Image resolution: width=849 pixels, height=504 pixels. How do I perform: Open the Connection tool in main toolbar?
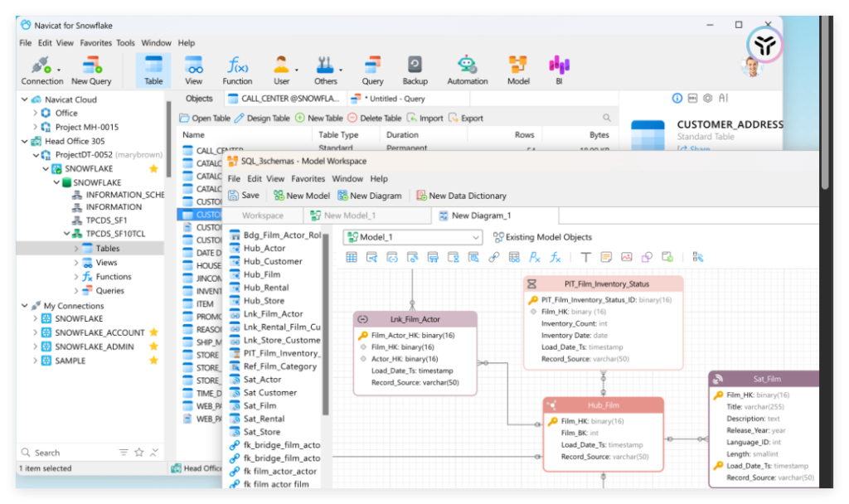click(x=41, y=71)
